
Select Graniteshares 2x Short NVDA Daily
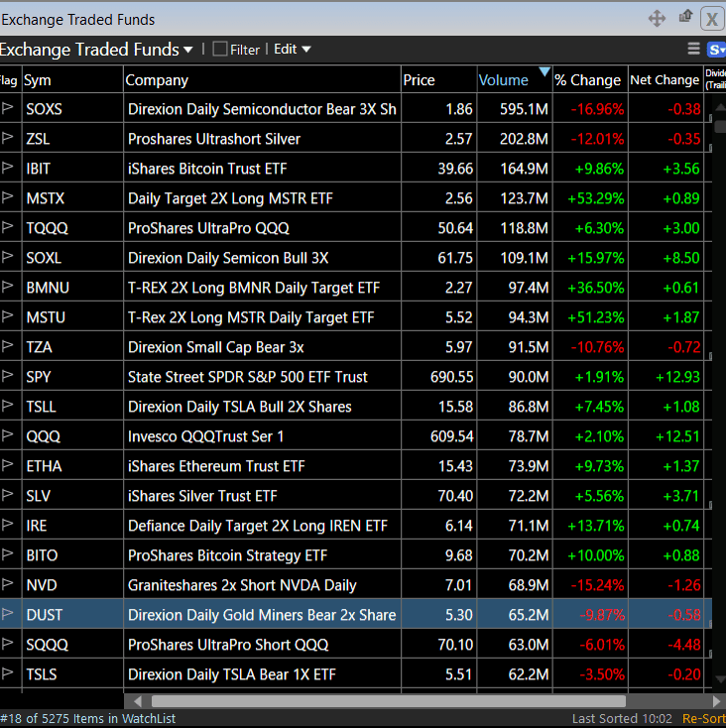coord(262,584)
